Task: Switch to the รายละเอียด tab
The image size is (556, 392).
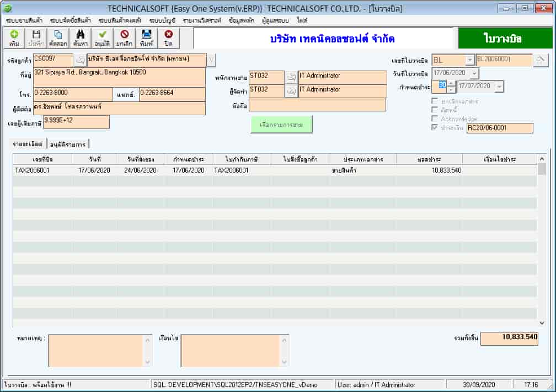Action: [x=28, y=143]
